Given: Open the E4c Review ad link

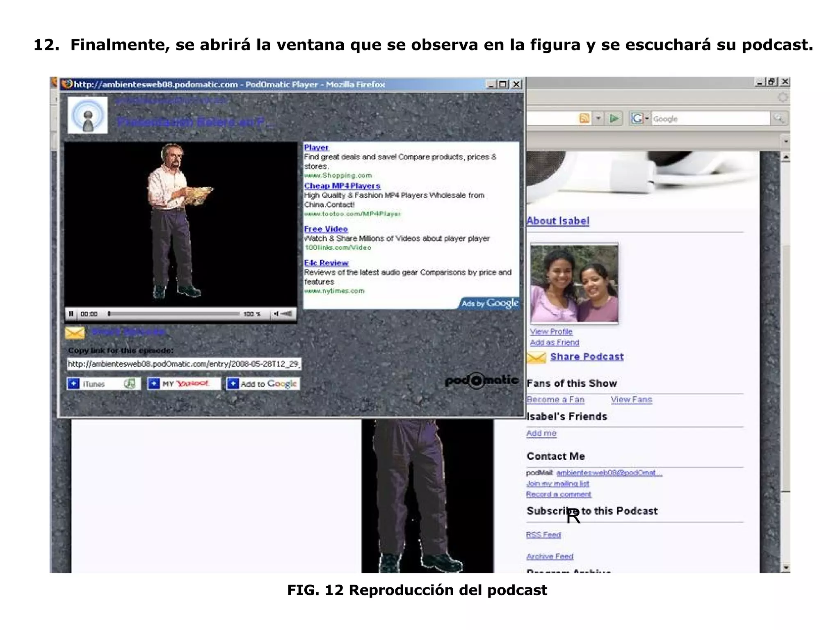Looking at the screenshot, I should (x=326, y=262).
